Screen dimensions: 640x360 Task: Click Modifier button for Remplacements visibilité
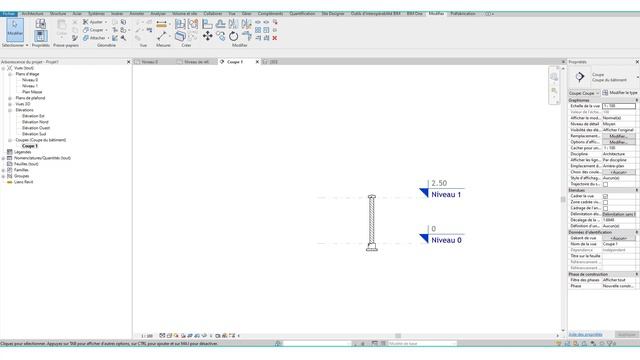click(x=618, y=136)
